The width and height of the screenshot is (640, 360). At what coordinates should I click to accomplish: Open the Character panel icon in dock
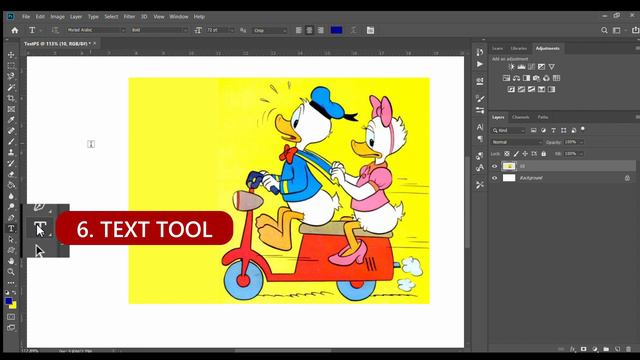click(480, 127)
